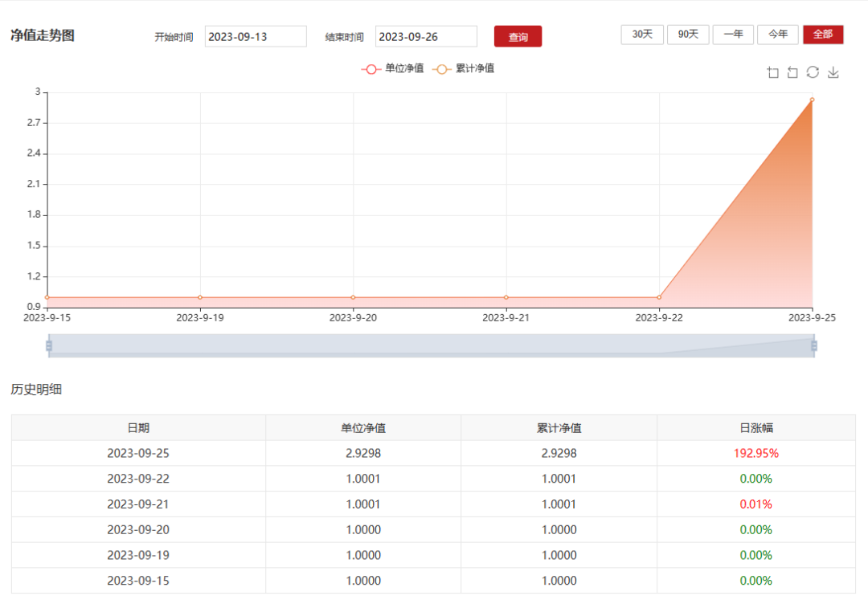Open the 结束时间 date field
868x604 pixels.
pyautogui.click(x=426, y=37)
